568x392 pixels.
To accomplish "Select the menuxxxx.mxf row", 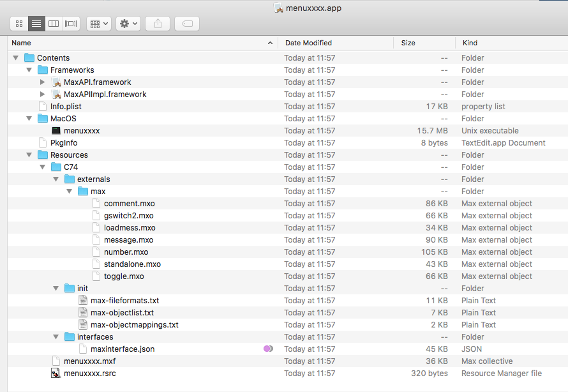I will [89, 361].
